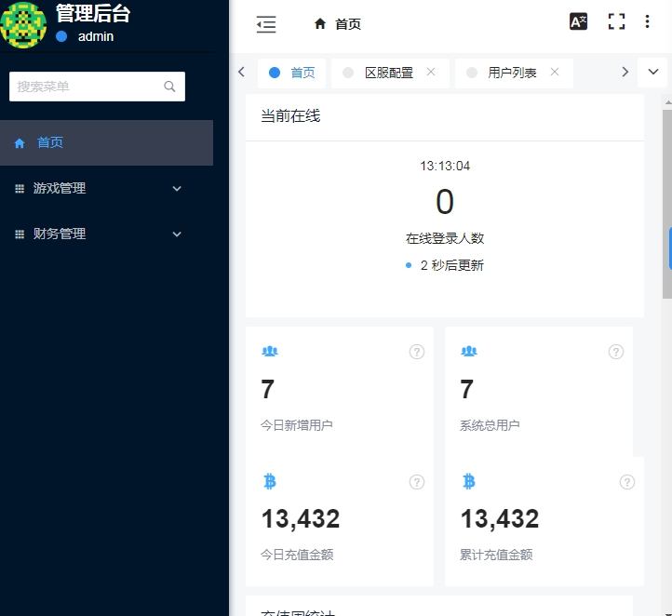Viewport: 672px width, 616px height.
Task: Close the 用户列表 tab
Action: [555, 72]
